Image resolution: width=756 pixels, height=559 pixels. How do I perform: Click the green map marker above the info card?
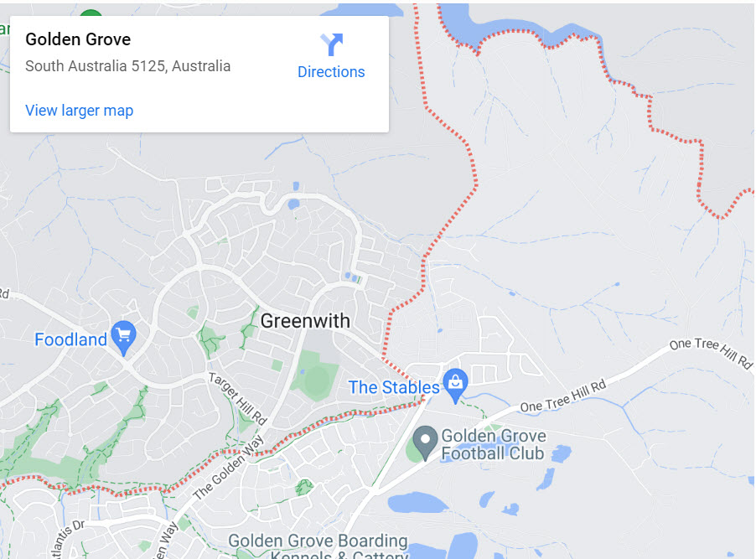pos(91,13)
